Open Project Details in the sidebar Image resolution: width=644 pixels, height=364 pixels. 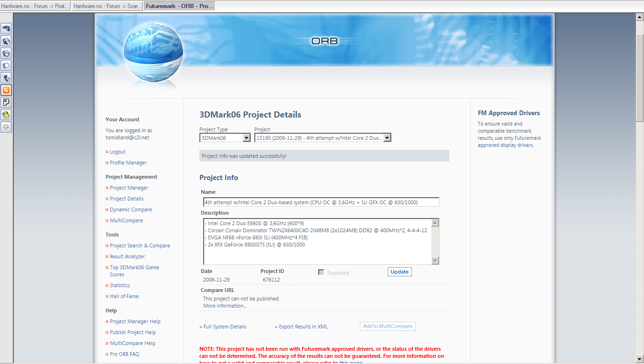point(126,199)
